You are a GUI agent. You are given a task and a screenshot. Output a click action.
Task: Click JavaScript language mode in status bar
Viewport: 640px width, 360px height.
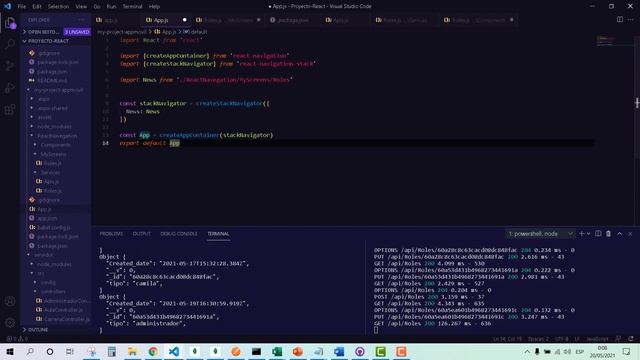click(597, 339)
